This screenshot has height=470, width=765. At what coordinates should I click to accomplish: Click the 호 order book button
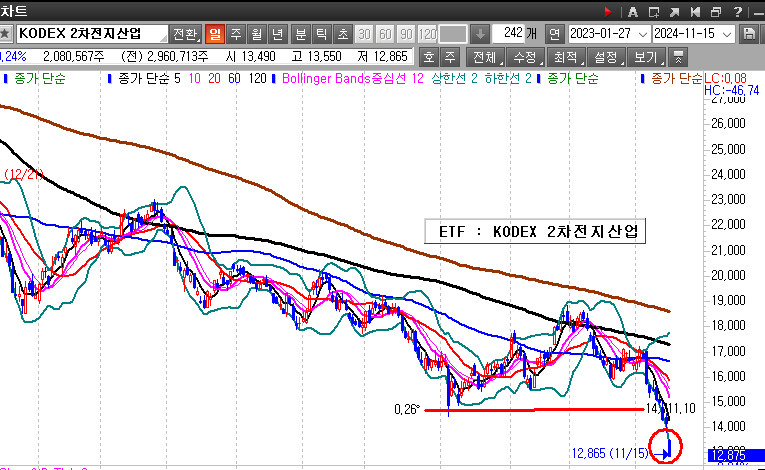[x=429, y=57]
